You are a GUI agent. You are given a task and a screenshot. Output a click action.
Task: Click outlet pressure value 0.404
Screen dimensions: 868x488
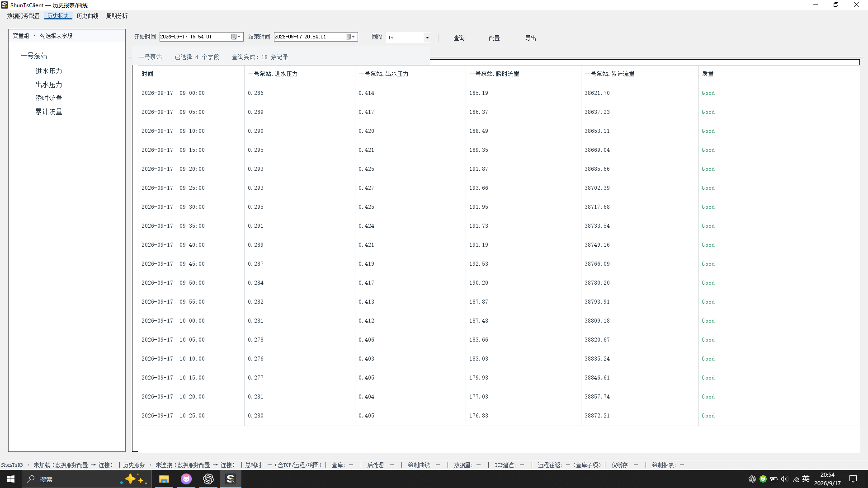pos(366,397)
